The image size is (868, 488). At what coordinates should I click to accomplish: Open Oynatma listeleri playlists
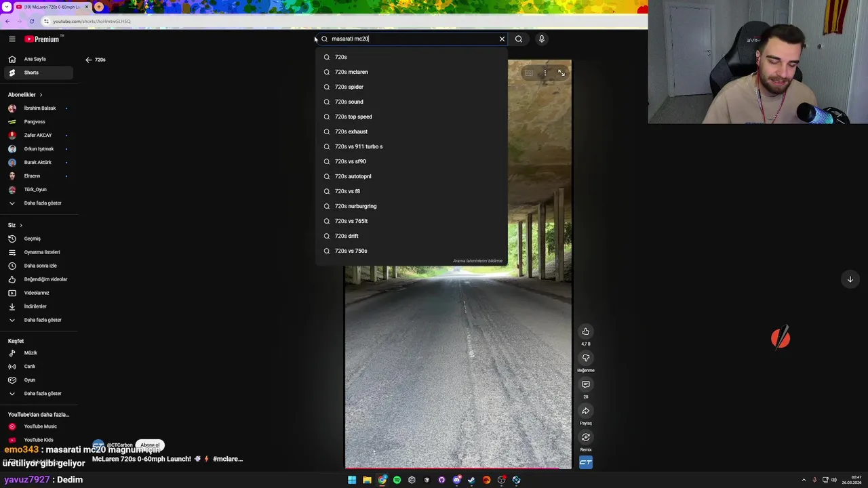pyautogui.click(x=39, y=252)
